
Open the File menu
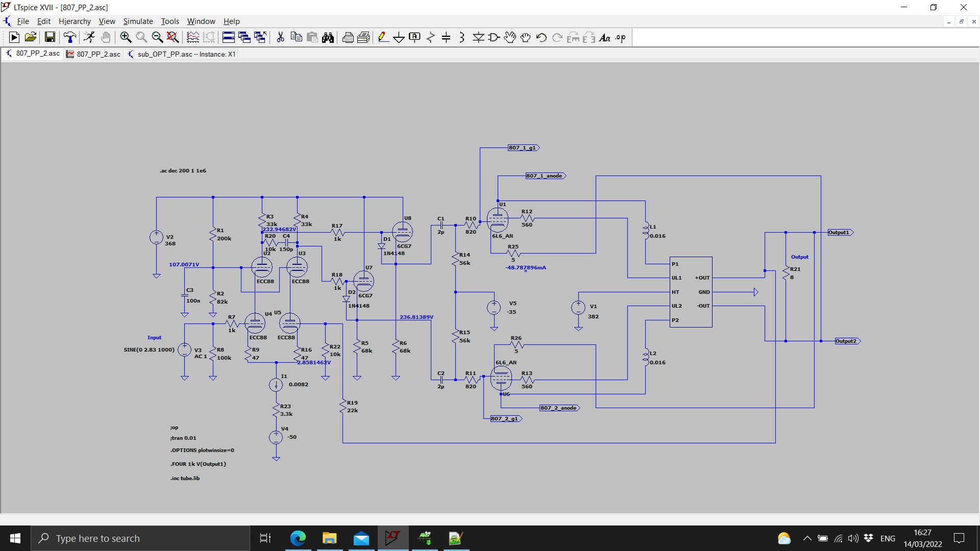point(23,21)
